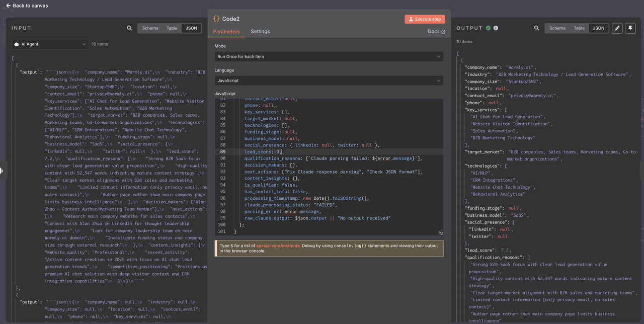Open the Mode dropdown
Image resolution: width=644 pixels, height=324 pixels.
click(329, 56)
